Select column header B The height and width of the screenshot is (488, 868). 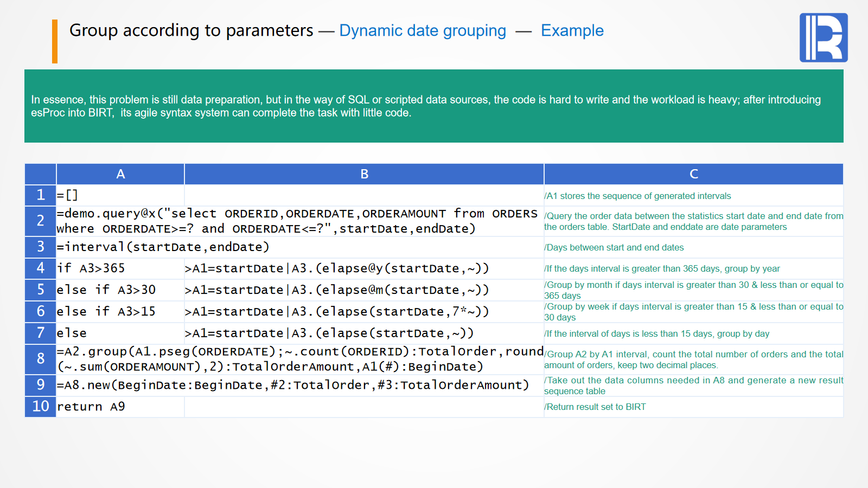[x=364, y=174]
